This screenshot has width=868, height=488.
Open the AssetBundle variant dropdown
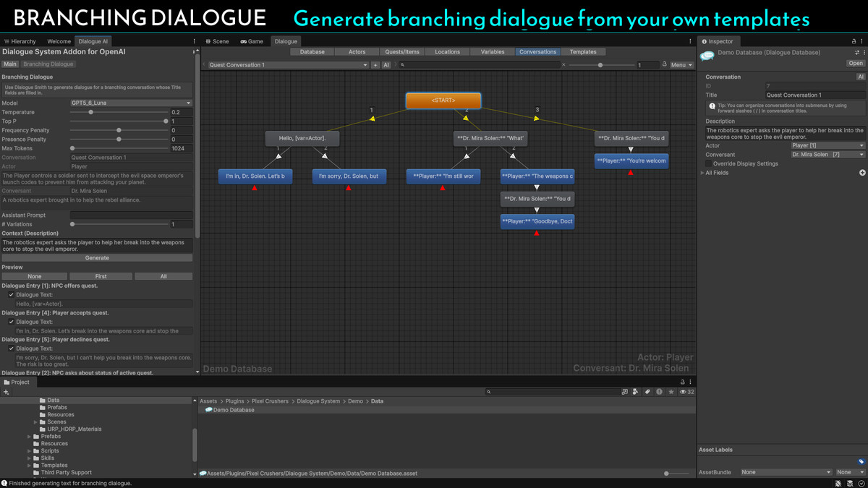(x=850, y=472)
